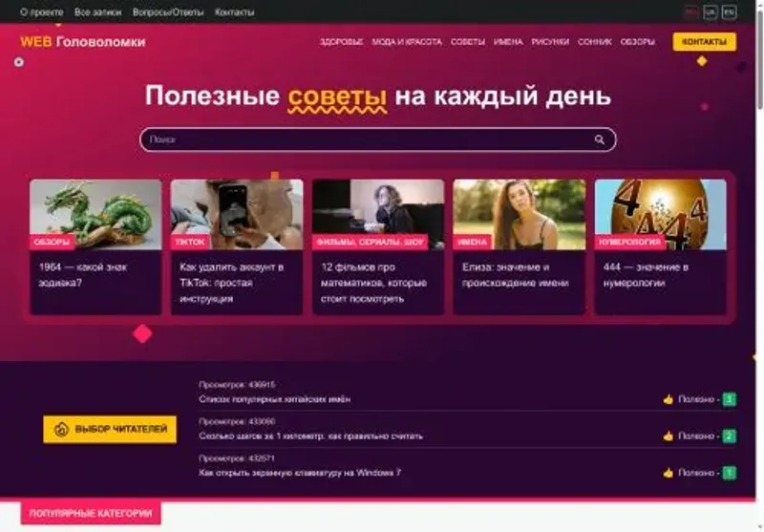The image size is (764, 532).
Task: Click the Популярные категории tab
Action: (x=91, y=514)
